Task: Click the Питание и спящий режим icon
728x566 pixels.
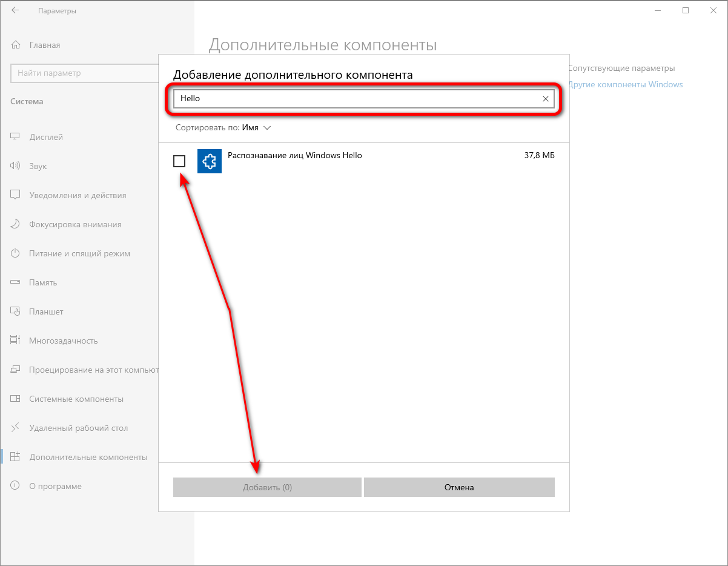Action: click(x=16, y=253)
